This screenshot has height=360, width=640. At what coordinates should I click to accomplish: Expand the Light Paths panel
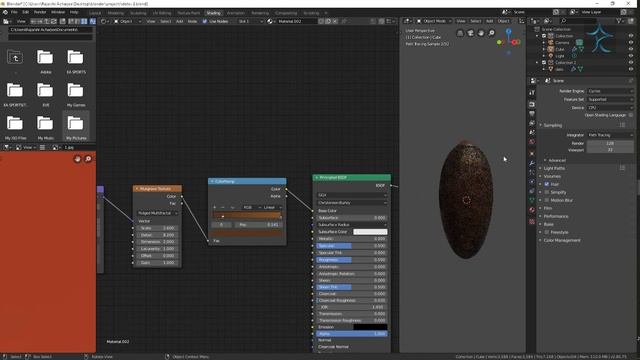[x=554, y=168]
